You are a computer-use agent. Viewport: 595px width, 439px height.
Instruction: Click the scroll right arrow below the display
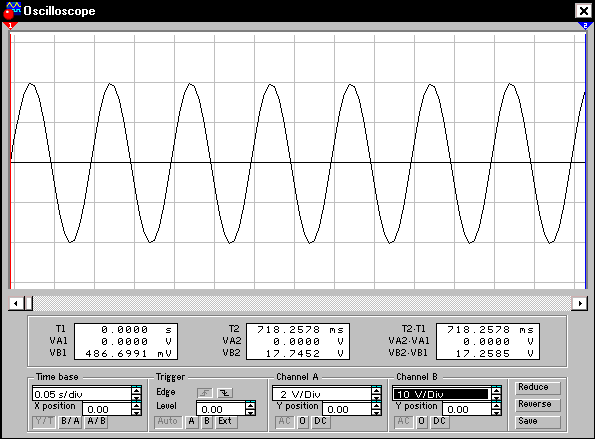coord(580,303)
